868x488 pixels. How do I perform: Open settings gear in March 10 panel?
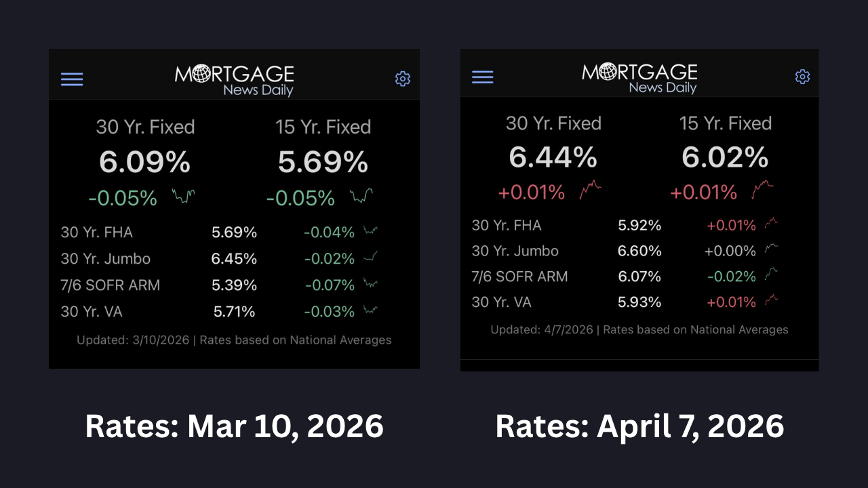tap(403, 79)
